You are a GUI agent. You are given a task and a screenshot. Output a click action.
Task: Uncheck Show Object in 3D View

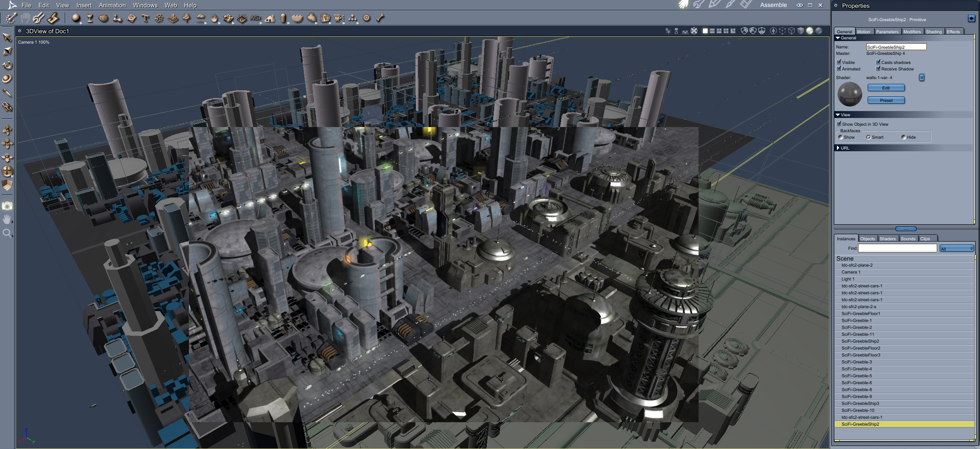tap(839, 124)
